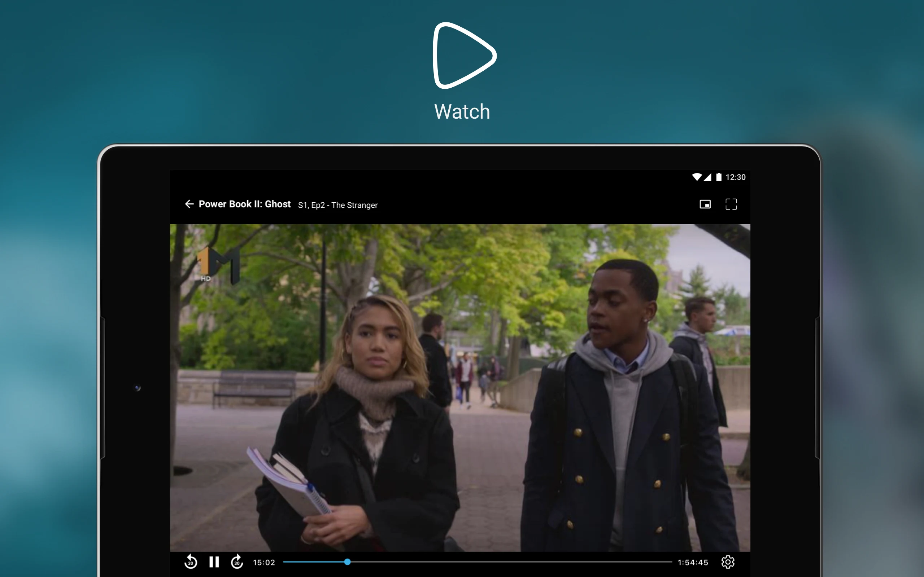The height and width of the screenshot is (577, 924).
Task: Click the Wi-Fi status icon
Action: 697,177
